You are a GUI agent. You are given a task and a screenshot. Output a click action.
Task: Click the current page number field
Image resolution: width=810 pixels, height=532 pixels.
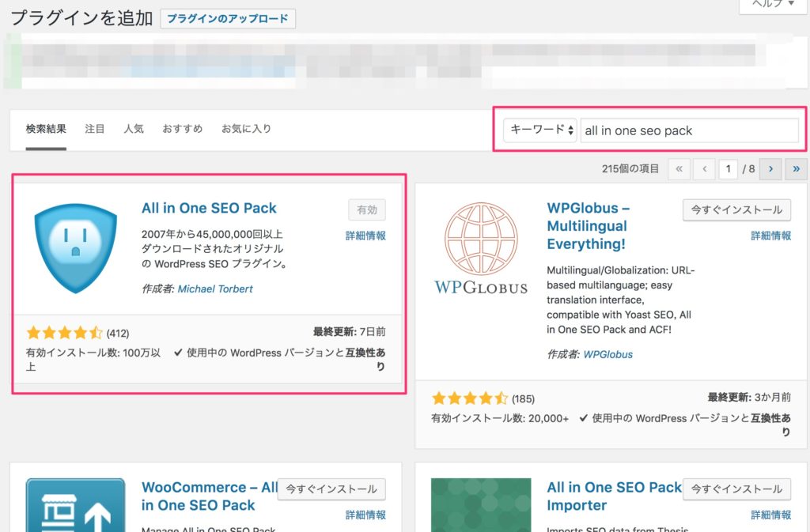728,168
